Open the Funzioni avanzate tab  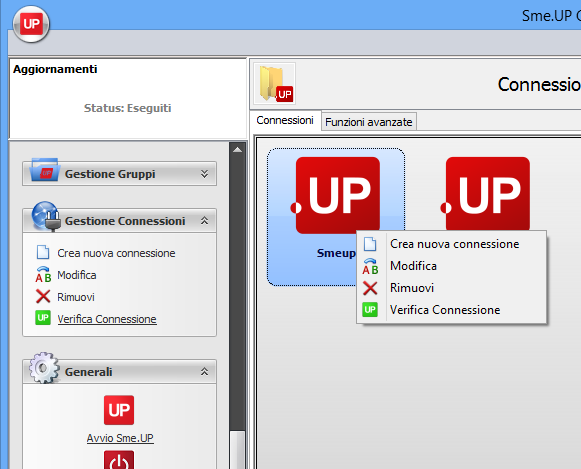tap(369, 122)
